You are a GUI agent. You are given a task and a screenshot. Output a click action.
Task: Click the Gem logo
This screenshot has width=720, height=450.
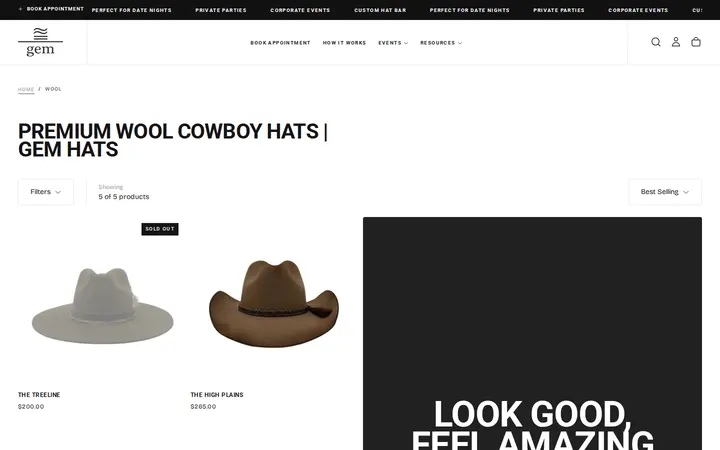[40, 42]
